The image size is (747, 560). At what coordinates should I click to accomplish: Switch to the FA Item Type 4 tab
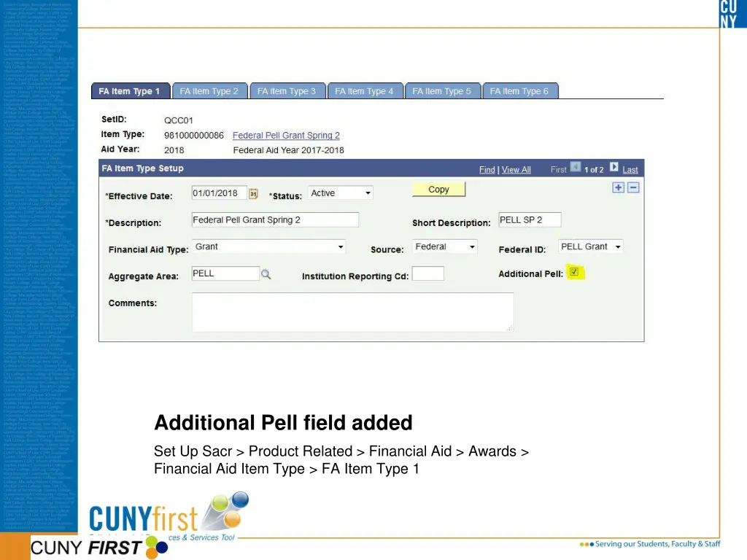pyautogui.click(x=365, y=91)
